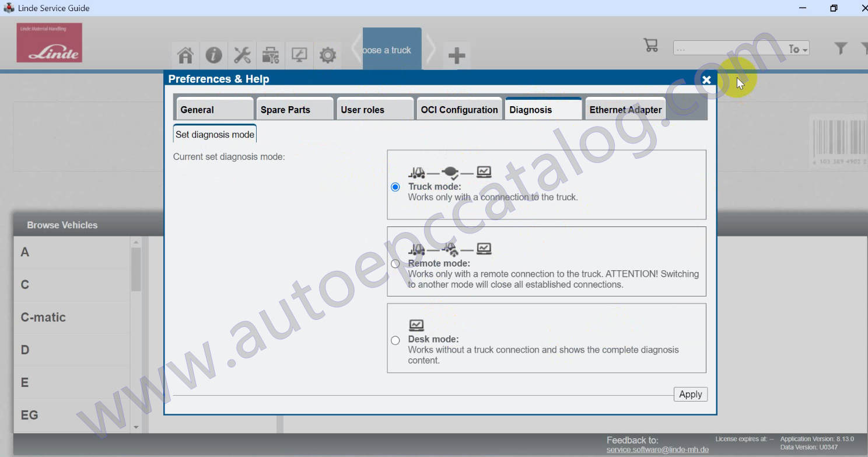868x457 pixels.
Task: Click the Remote mode connection diagram icon
Action: [x=450, y=249]
